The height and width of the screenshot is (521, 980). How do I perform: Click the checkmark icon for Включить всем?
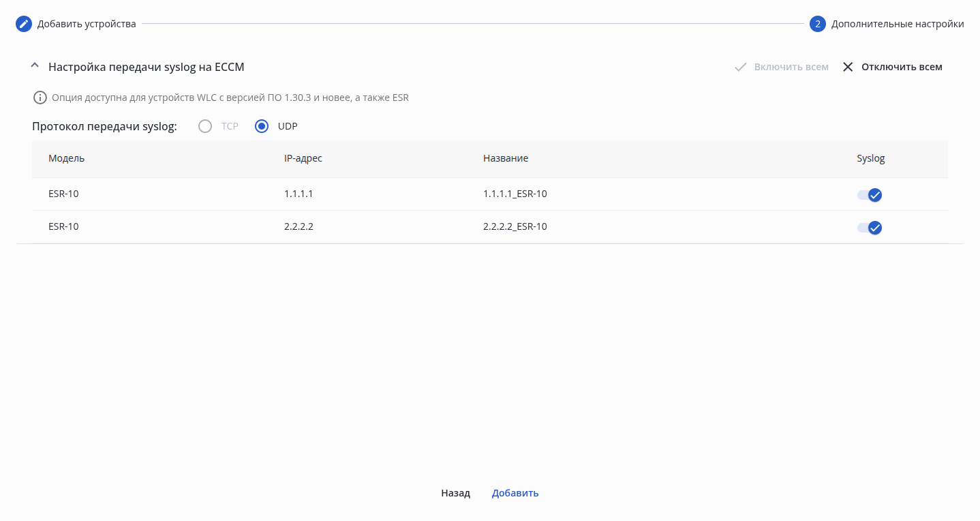[741, 67]
